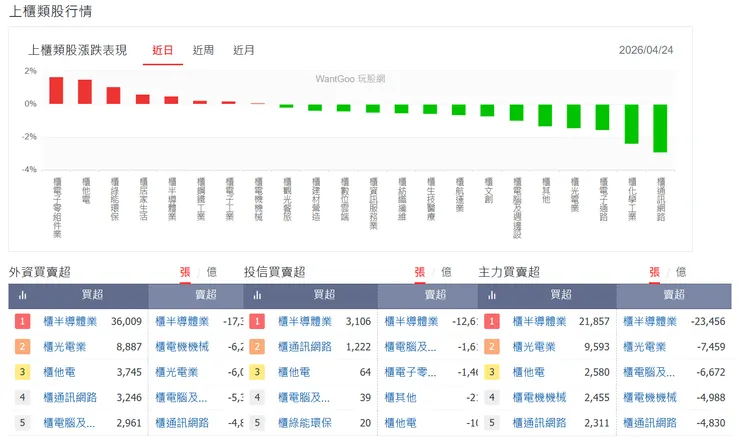The width and height of the screenshot is (740, 439).
Task: Click the 賣超 header in 外資買賣超 table
Action: tap(206, 295)
